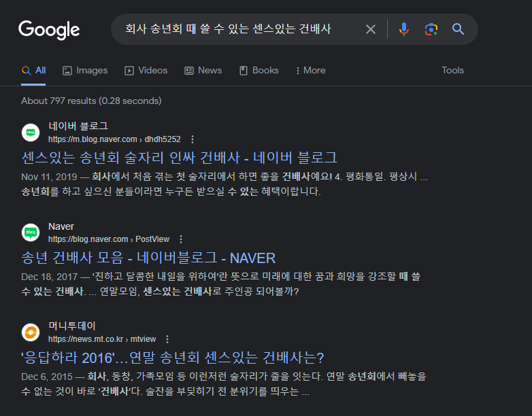Image resolution: width=532 pixels, height=416 pixels.
Task: Submit search with magnifier icon
Action: point(458,29)
